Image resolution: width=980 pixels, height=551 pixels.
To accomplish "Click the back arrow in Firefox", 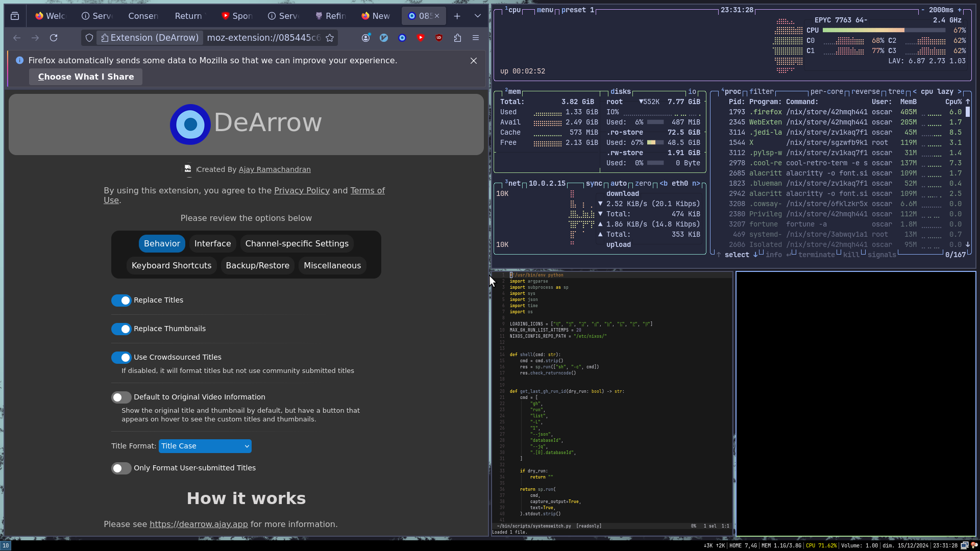I will point(17,38).
